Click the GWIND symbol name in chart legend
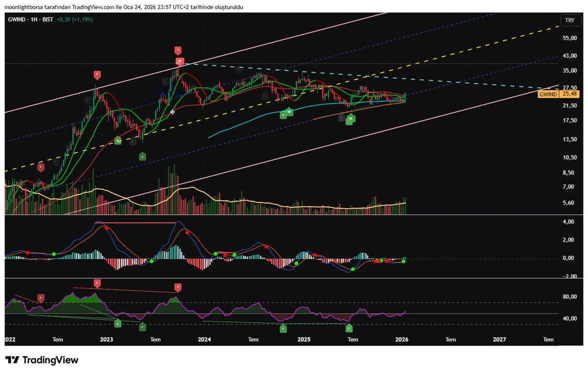Screen dimensions: 588x374 17,20
